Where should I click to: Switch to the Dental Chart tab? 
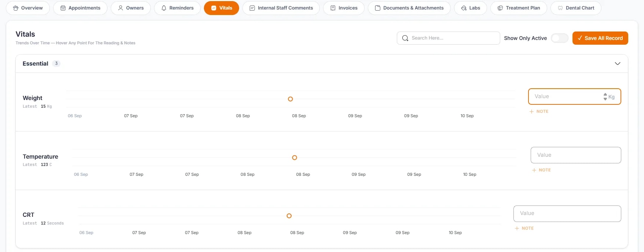[576, 8]
